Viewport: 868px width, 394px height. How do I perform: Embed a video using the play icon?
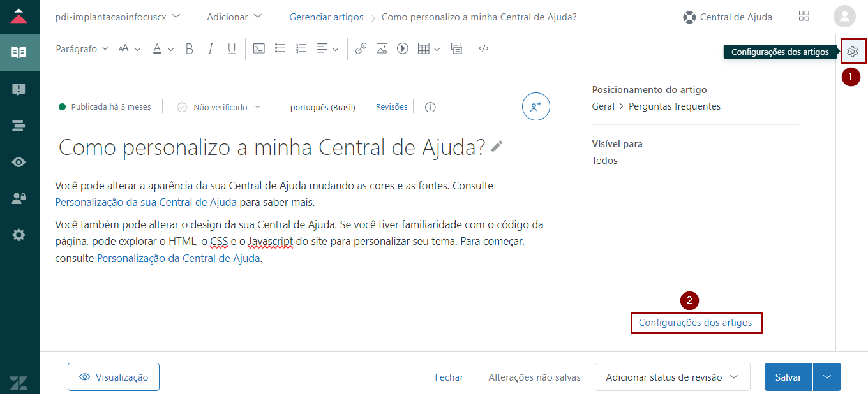click(x=402, y=49)
